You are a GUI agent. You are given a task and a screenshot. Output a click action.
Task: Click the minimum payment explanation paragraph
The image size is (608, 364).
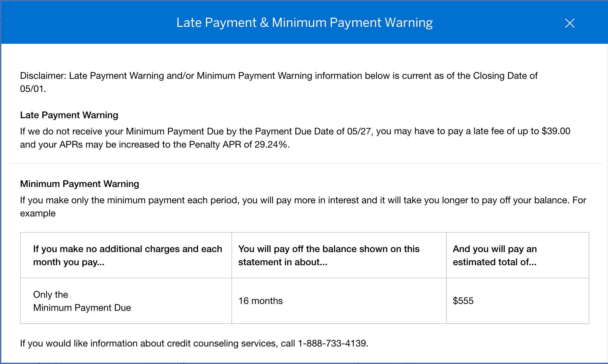pos(303,200)
